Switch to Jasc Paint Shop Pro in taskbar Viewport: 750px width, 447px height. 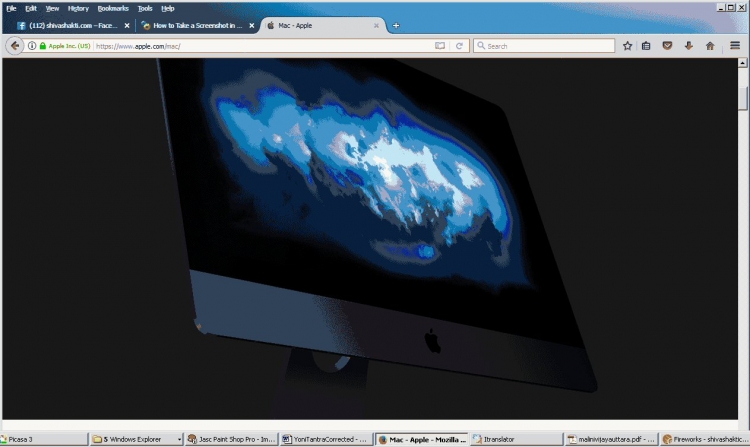tap(231, 438)
